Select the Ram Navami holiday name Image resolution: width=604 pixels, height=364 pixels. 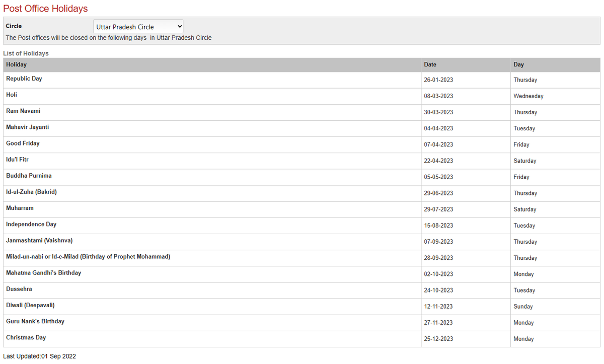click(23, 111)
